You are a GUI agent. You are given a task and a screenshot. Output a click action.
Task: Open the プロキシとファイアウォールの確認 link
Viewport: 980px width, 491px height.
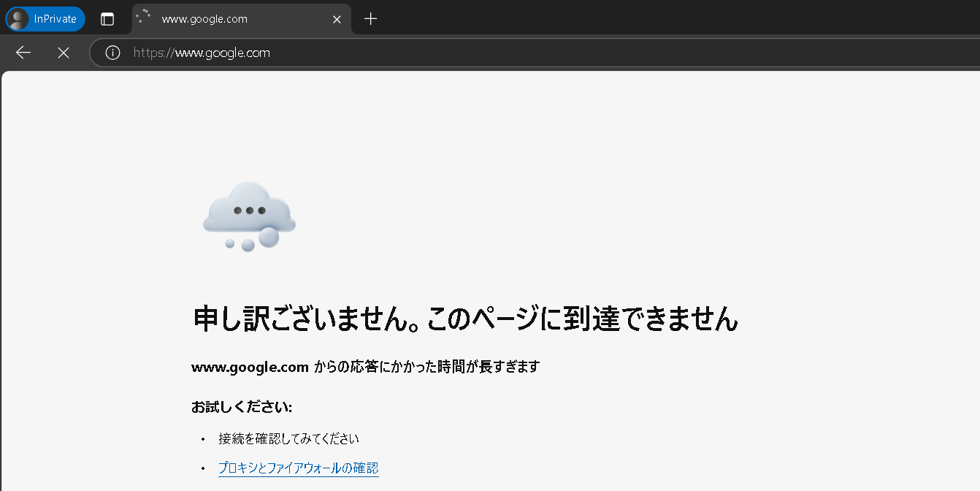point(298,468)
